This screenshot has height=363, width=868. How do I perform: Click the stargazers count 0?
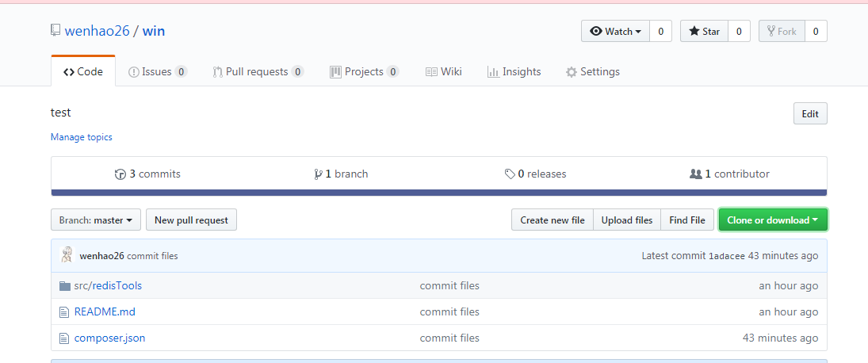(x=739, y=32)
